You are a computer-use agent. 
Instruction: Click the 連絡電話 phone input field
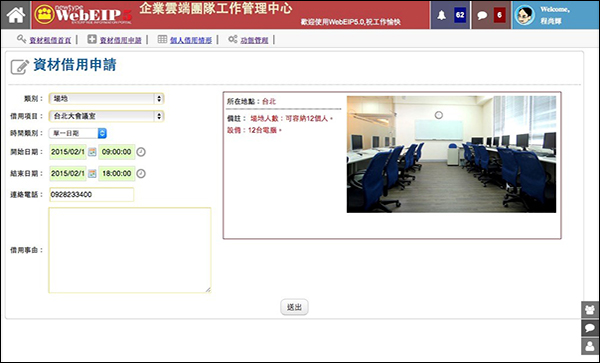[x=91, y=195]
